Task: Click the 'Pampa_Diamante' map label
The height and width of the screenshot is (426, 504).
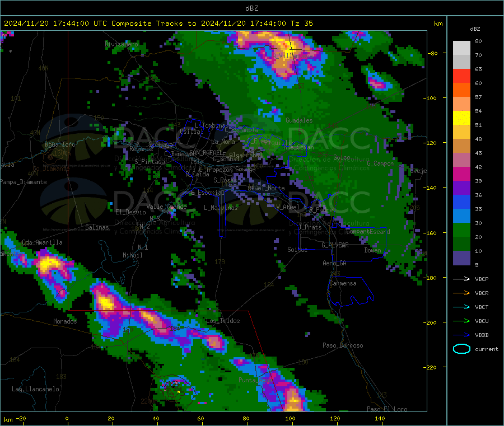Action: [23, 182]
